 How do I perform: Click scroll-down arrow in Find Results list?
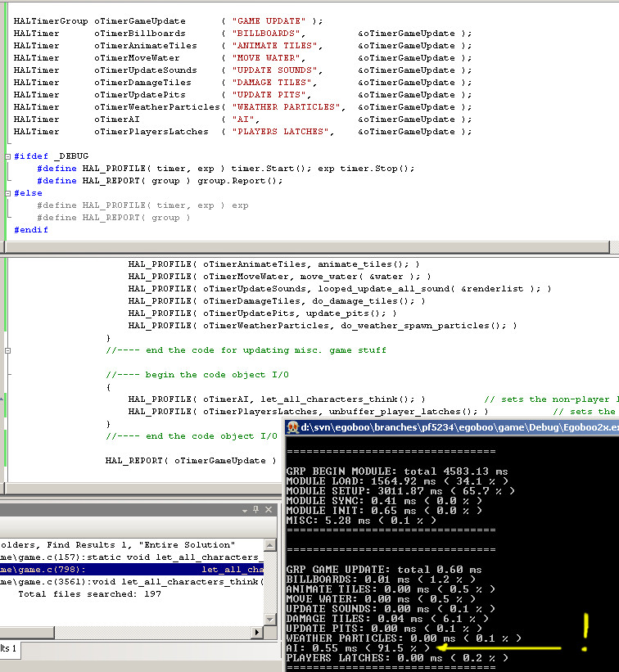click(x=270, y=620)
